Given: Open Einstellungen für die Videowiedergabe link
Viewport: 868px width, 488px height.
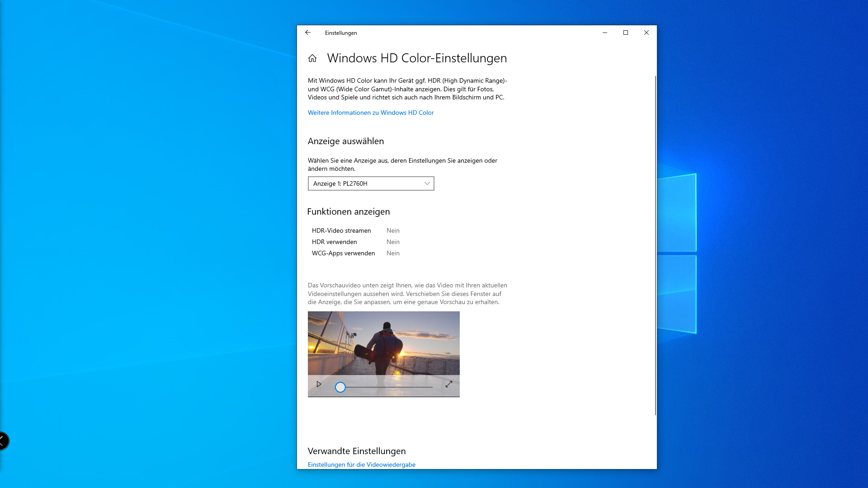Looking at the screenshot, I should point(362,465).
